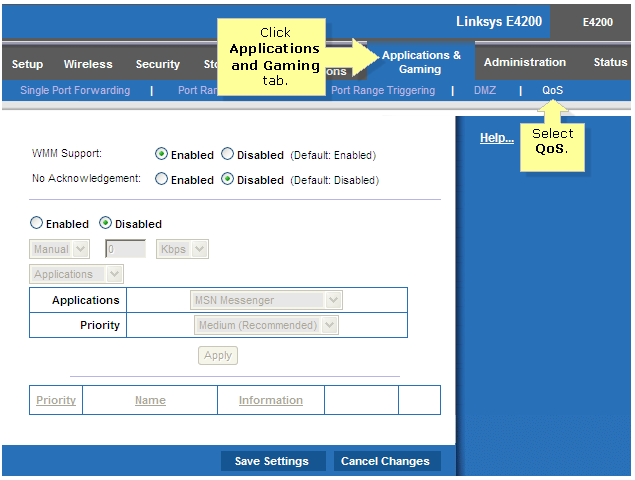
Task: Expand the Medium (Recommended) priority dropdown
Action: click(x=266, y=325)
